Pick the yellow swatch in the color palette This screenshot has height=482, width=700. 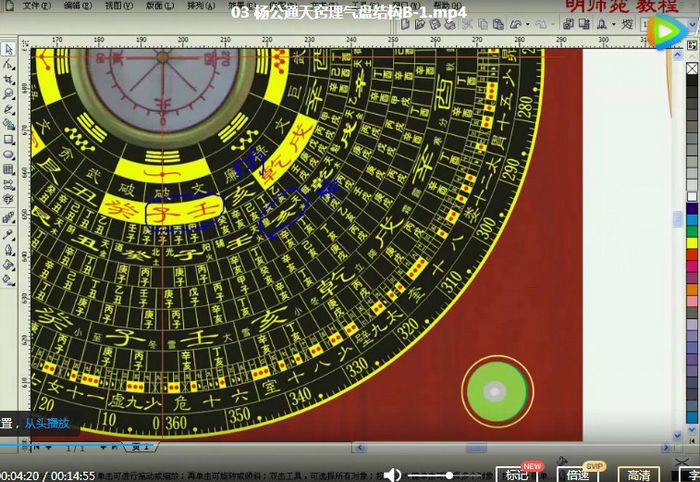click(x=692, y=243)
